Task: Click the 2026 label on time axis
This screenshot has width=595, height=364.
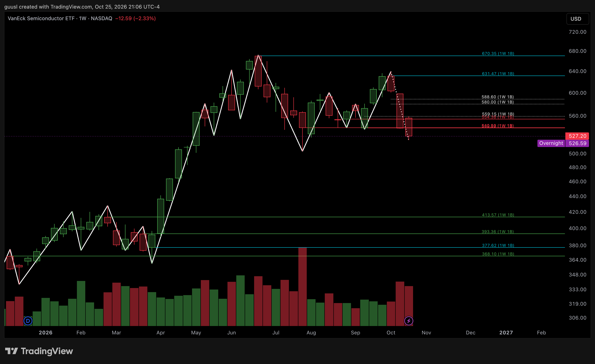Action: tap(46, 333)
